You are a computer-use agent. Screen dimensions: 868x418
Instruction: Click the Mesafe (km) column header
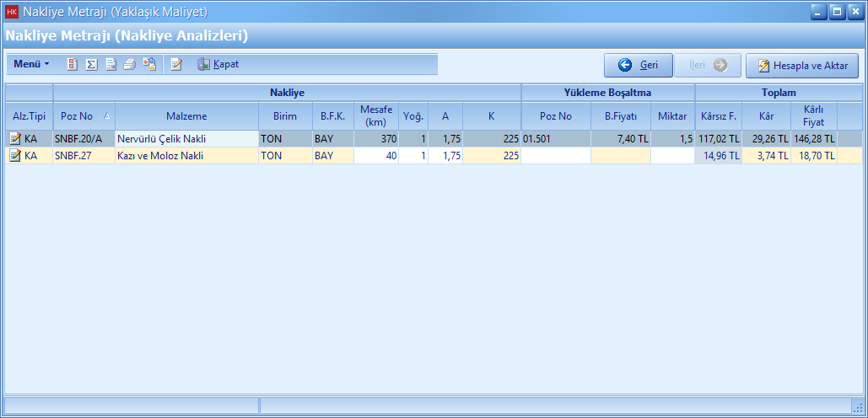[x=376, y=115]
